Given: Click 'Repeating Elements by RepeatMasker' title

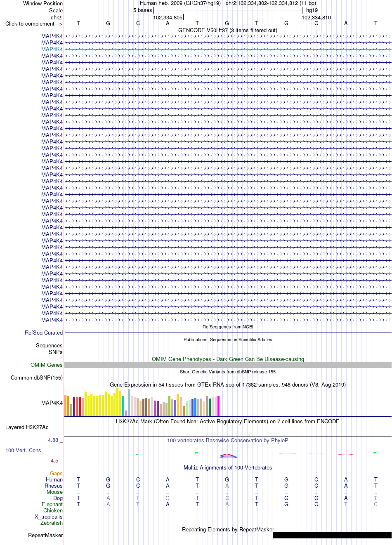Looking at the screenshot, I should click(228, 529).
